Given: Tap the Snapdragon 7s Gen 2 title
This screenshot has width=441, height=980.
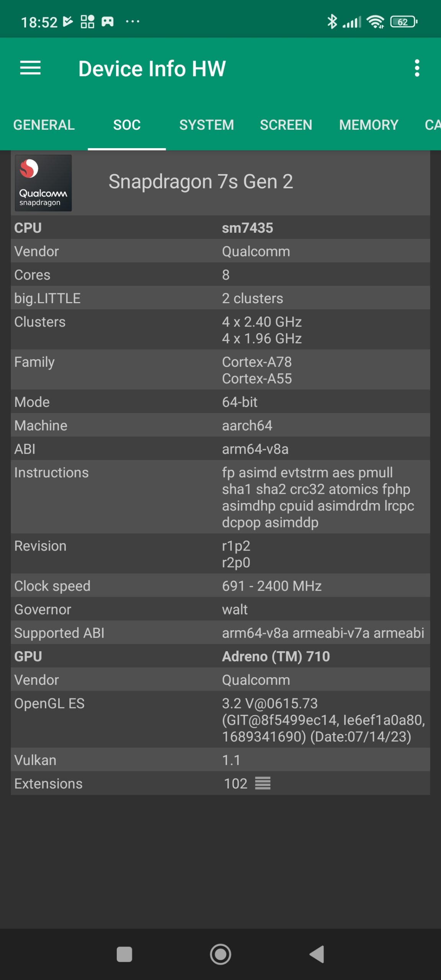Looking at the screenshot, I should [201, 181].
